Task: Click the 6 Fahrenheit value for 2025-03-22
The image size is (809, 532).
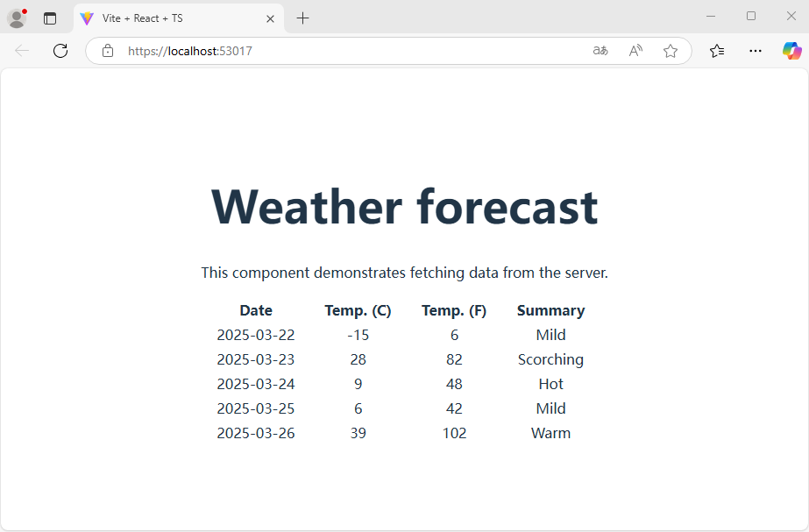Action: coord(454,335)
